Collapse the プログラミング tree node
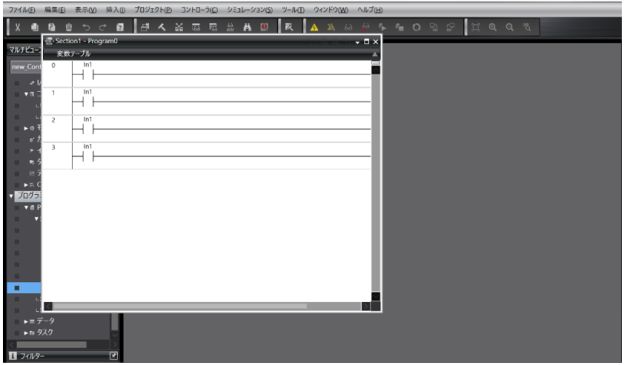The height and width of the screenshot is (365, 624). (11, 196)
